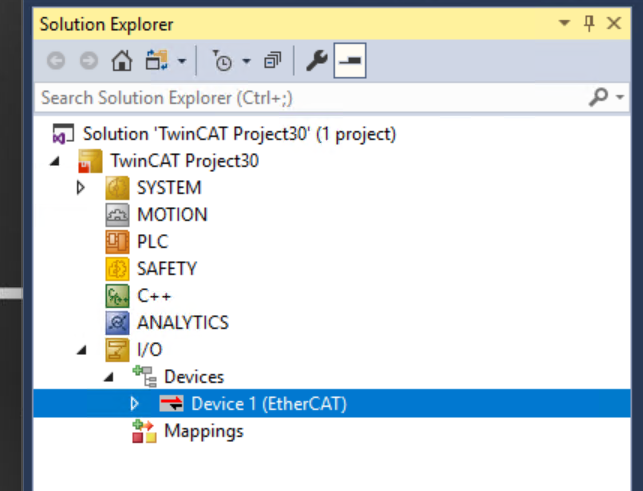
Task: Pin the Solution Explorer panel with auto-hide
Action: pos(589,23)
